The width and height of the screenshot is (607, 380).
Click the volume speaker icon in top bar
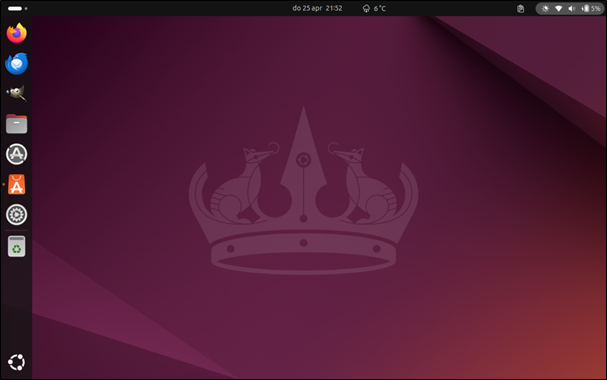coord(572,9)
